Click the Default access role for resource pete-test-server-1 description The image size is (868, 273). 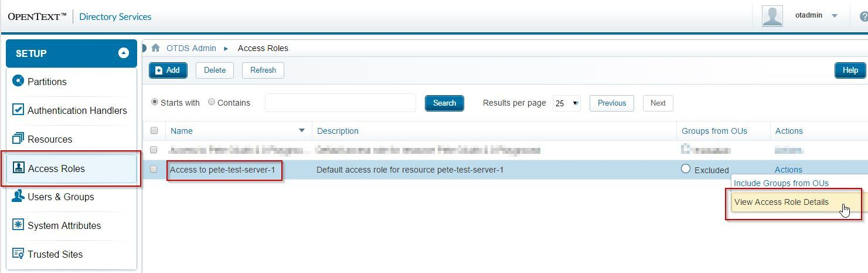[410, 170]
